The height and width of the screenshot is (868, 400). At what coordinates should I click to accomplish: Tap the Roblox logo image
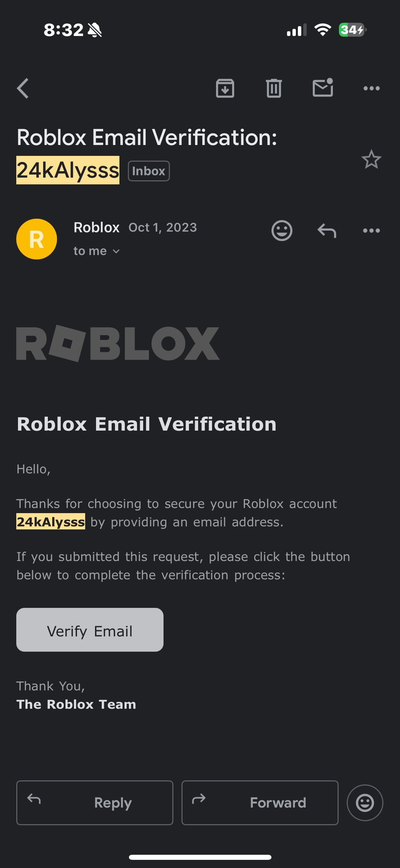click(x=118, y=343)
